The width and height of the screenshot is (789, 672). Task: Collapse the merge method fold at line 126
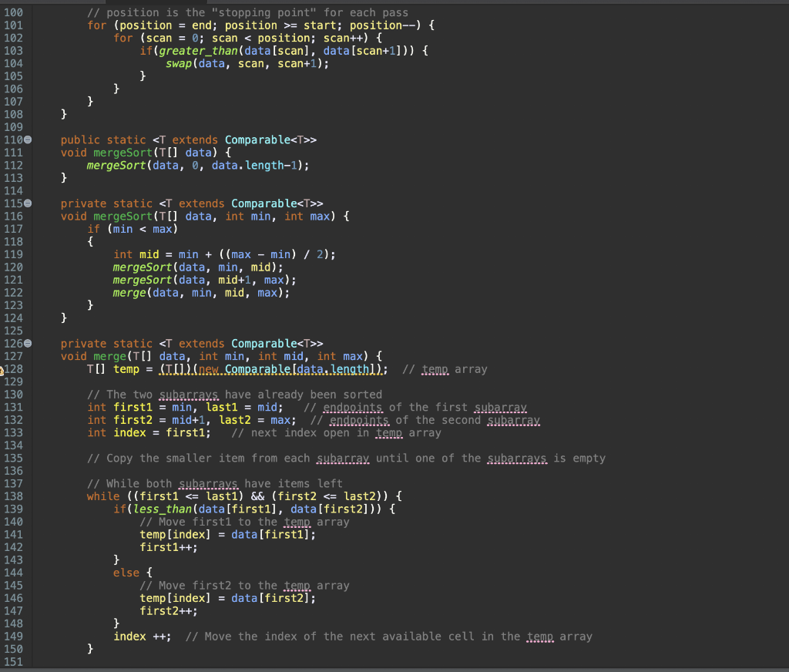pos(29,343)
